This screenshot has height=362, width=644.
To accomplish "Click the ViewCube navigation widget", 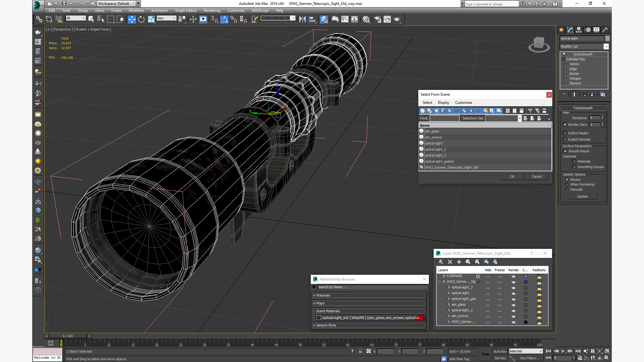I will click(x=539, y=44).
